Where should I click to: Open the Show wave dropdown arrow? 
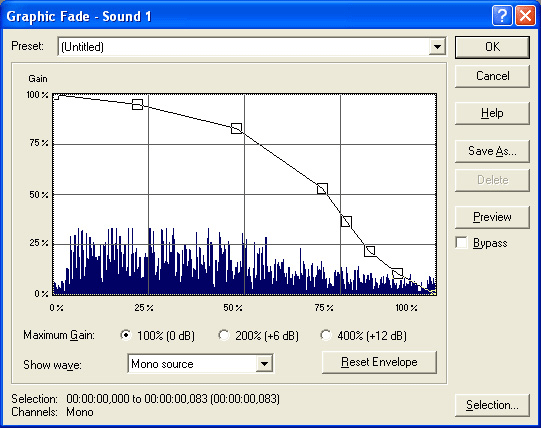coord(264,364)
